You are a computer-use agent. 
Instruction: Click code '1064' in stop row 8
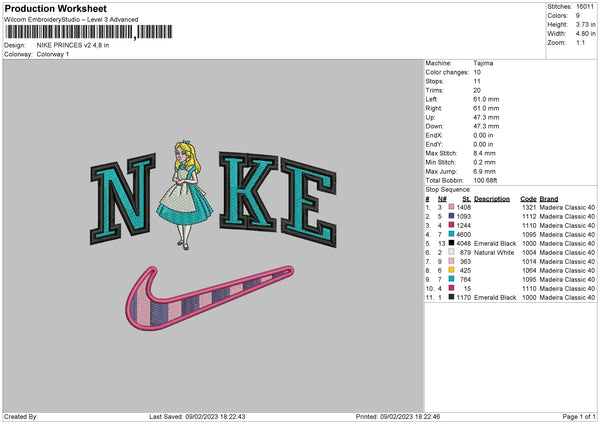pyautogui.click(x=529, y=270)
